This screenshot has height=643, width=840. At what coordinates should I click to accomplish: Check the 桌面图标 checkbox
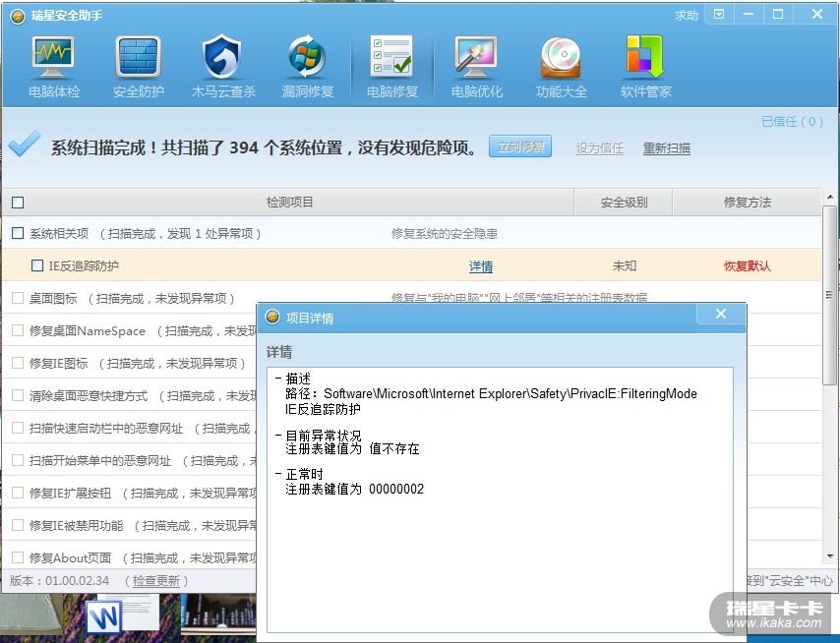(x=18, y=298)
